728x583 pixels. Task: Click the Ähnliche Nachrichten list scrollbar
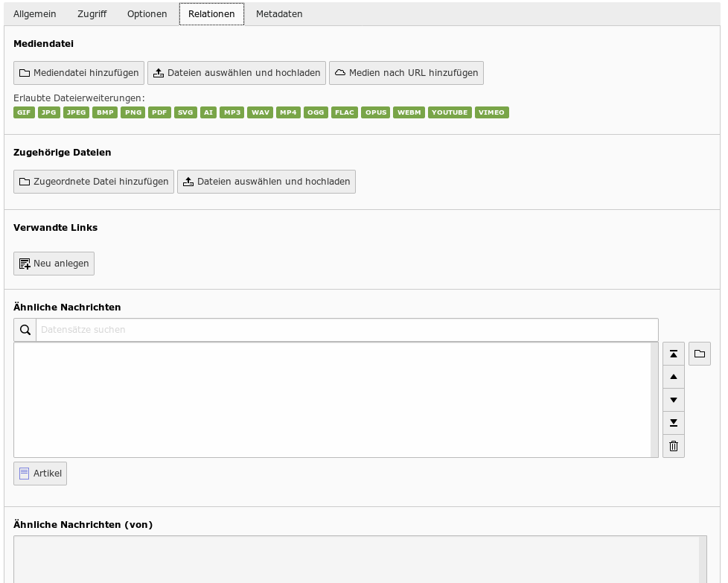pyautogui.click(x=654, y=400)
